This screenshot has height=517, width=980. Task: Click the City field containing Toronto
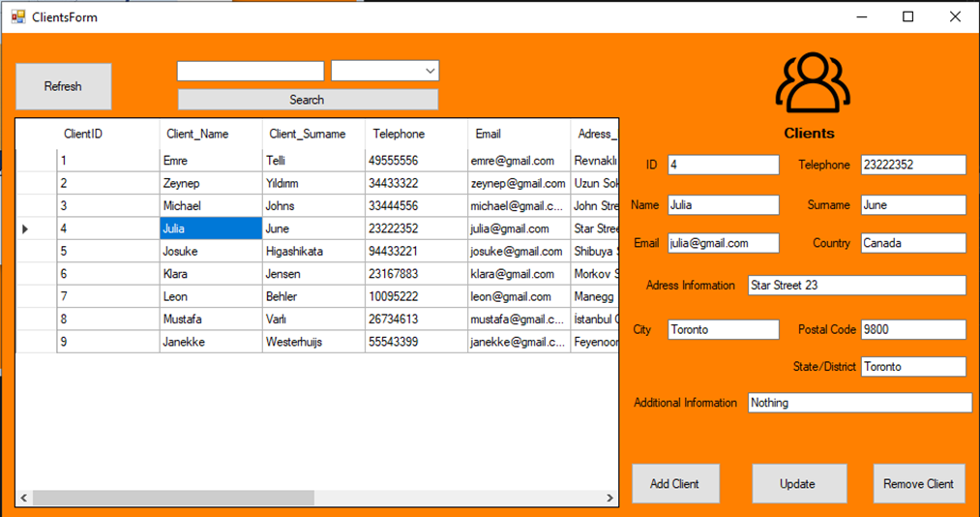pos(723,329)
